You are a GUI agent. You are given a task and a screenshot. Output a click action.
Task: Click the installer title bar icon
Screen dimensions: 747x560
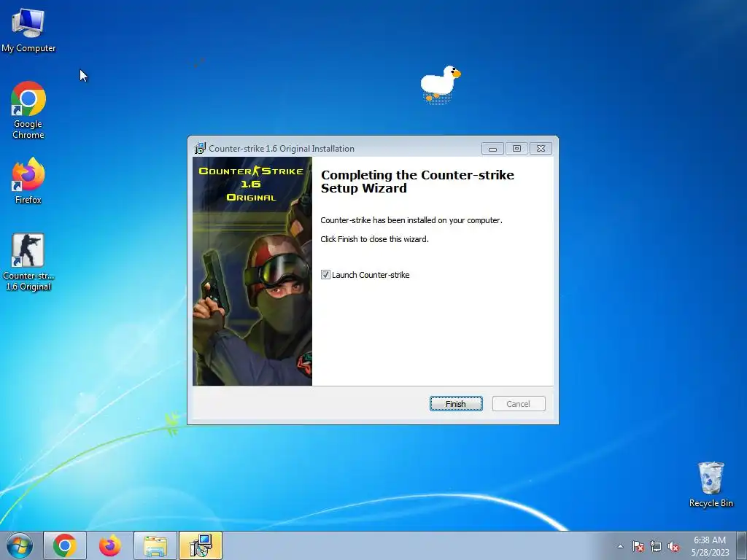pos(200,148)
